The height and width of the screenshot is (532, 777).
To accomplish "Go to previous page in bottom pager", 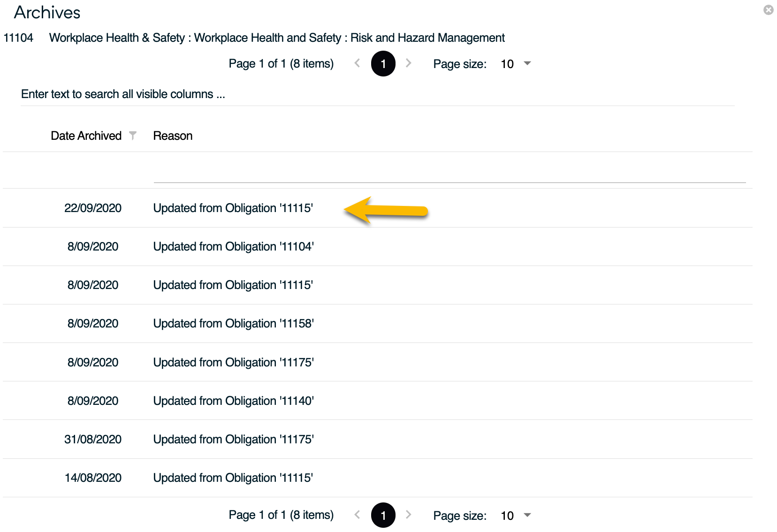I will point(358,515).
